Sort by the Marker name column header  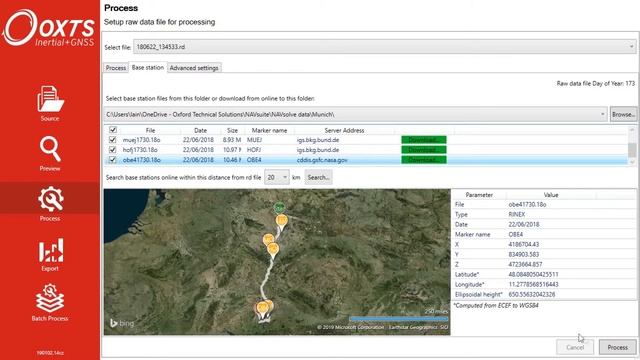point(269,130)
